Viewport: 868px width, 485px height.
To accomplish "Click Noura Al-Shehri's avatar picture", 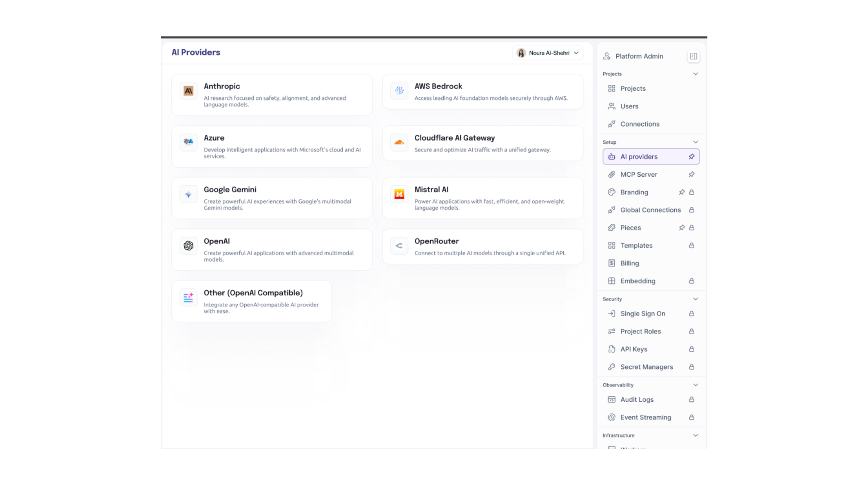I will pos(521,53).
